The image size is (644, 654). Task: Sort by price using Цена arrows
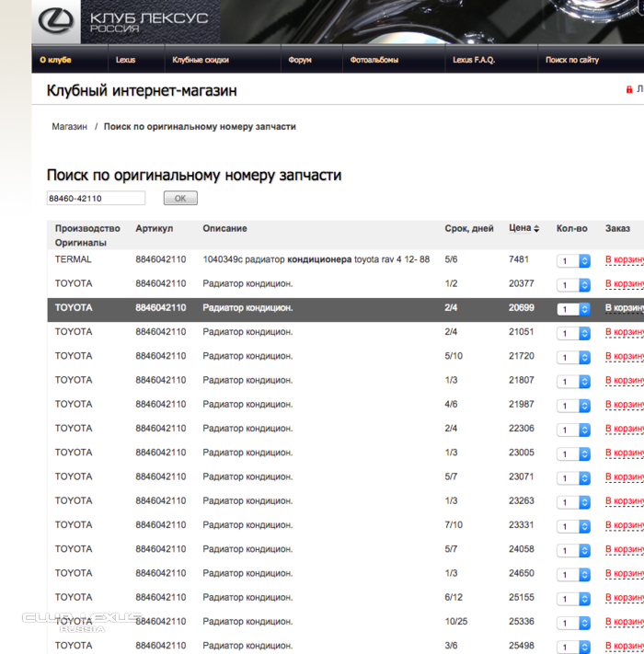(536, 228)
